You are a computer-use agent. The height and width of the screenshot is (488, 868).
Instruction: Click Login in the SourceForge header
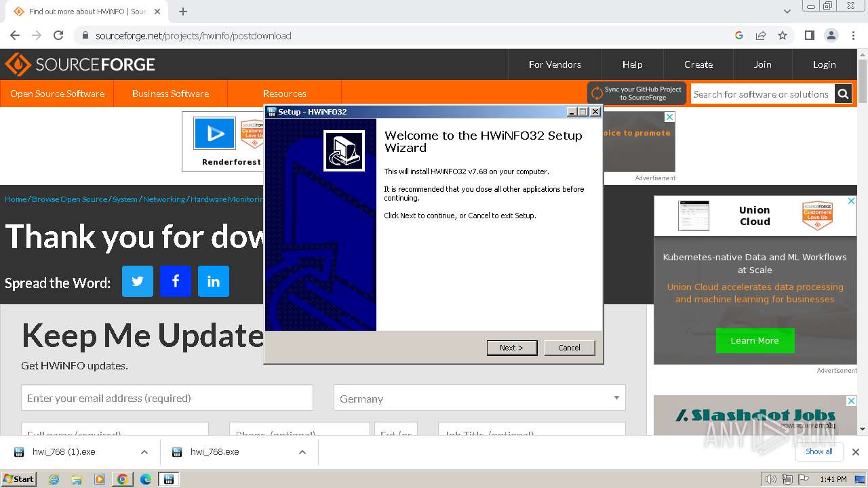point(825,64)
